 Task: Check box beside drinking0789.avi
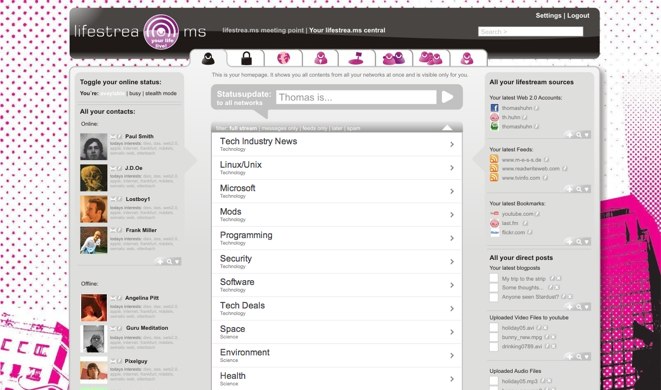[x=494, y=347]
